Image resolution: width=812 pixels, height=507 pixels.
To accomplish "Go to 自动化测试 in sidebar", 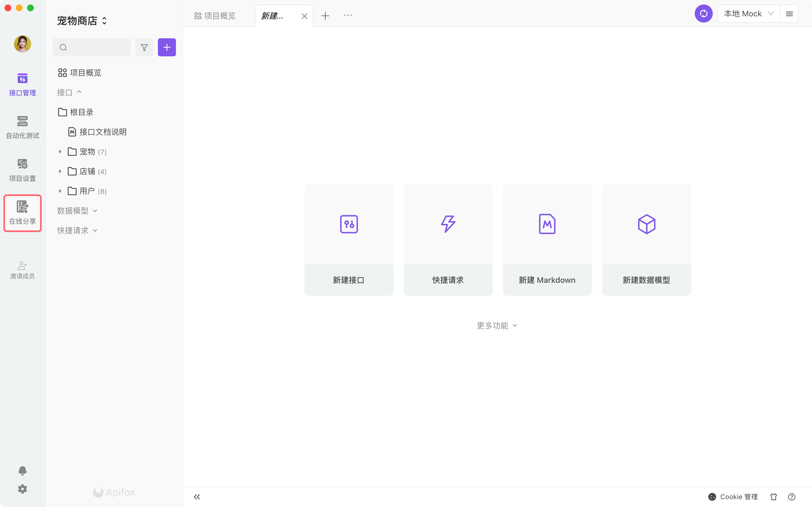I will (x=23, y=127).
